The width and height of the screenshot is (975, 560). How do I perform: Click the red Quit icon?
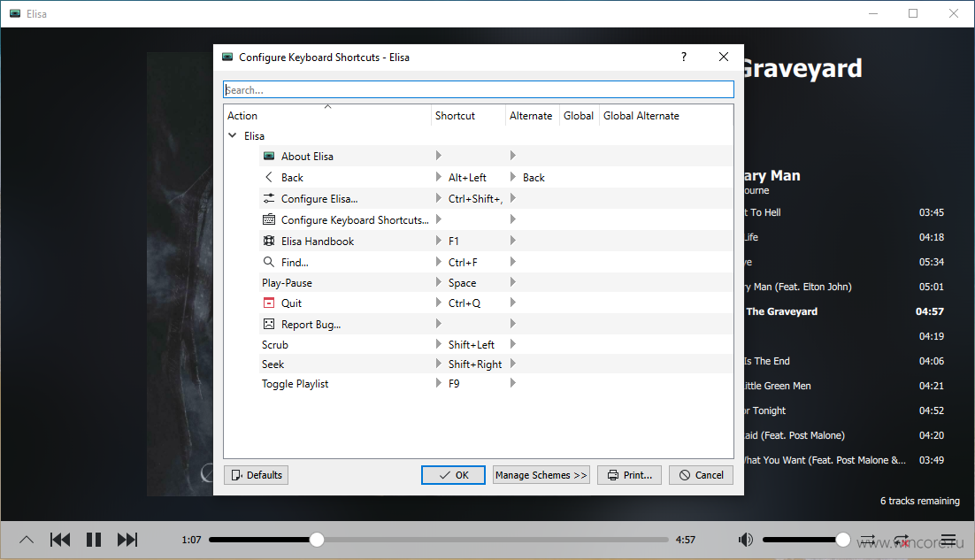pos(269,303)
